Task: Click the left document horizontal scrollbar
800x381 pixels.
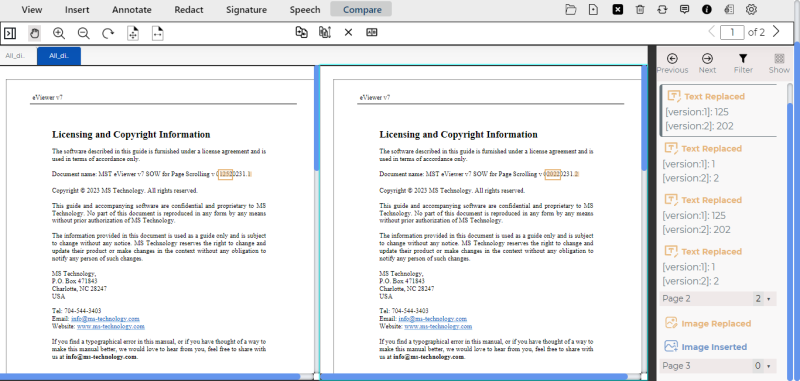Action: (149, 377)
